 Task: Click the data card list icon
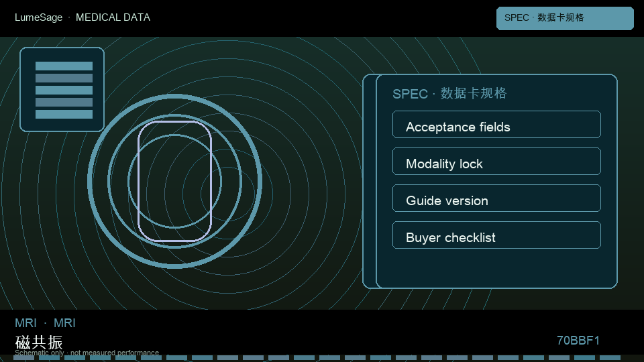click(x=62, y=89)
